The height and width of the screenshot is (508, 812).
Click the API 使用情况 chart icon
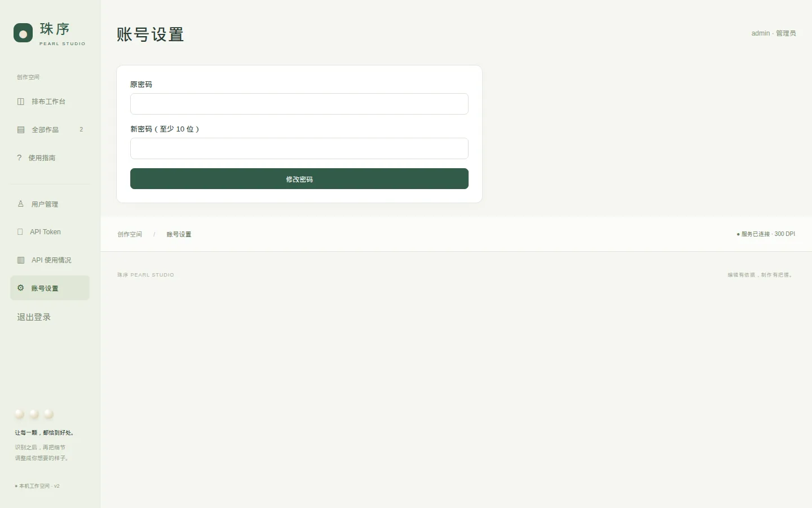click(x=21, y=260)
